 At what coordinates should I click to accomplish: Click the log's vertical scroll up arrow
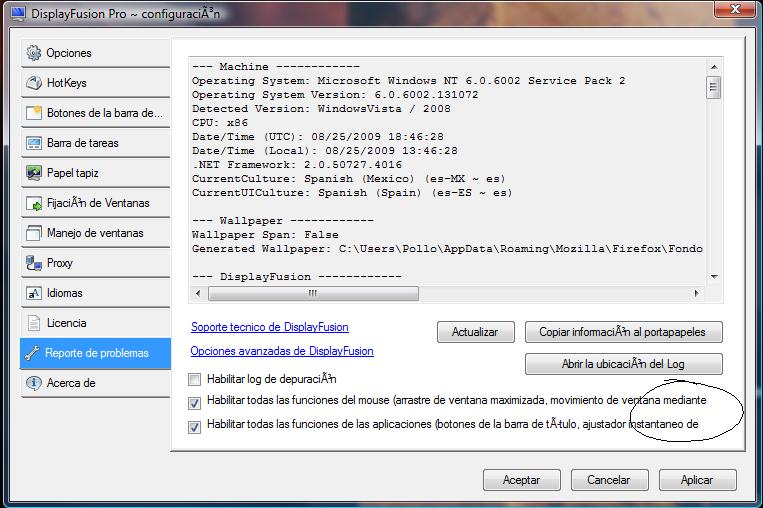click(x=713, y=65)
